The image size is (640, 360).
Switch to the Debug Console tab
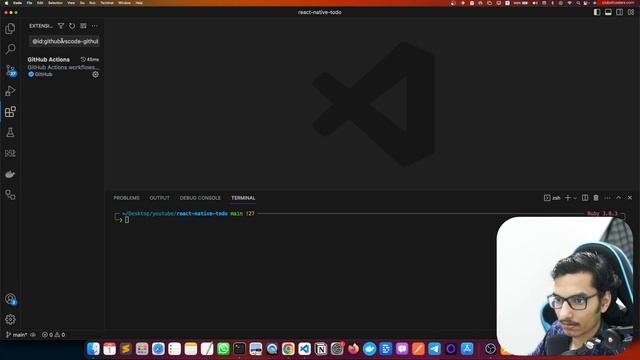200,198
